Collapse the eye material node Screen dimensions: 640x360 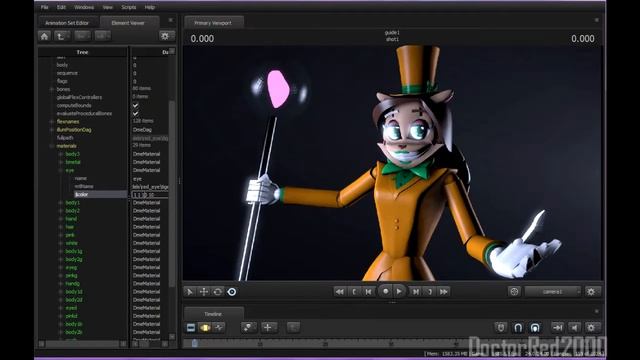(61, 170)
